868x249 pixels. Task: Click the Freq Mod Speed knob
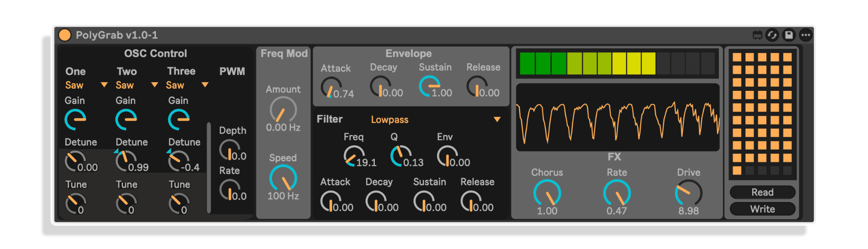[283, 178]
